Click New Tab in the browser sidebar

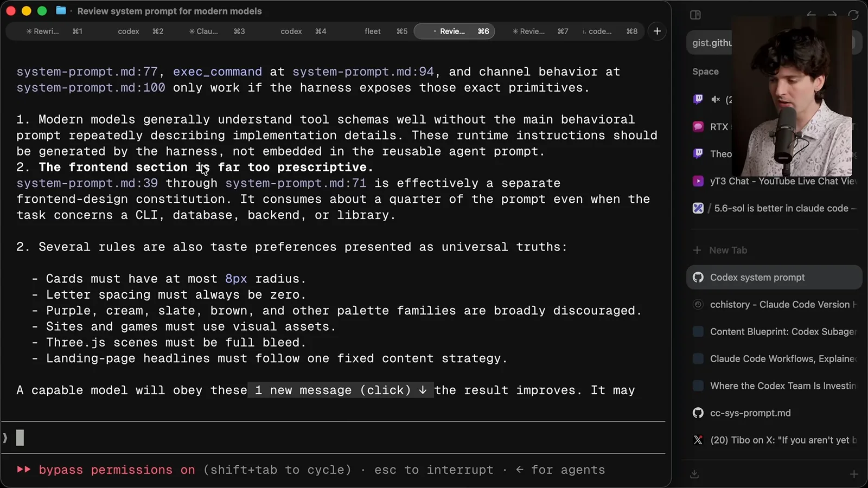point(774,250)
